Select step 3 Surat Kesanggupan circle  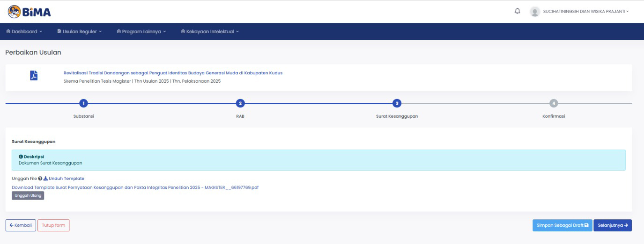(x=397, y=103)
